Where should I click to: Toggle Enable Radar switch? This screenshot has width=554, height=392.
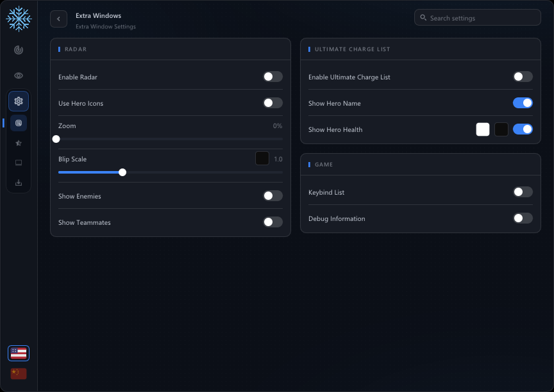tap(273, 77)
